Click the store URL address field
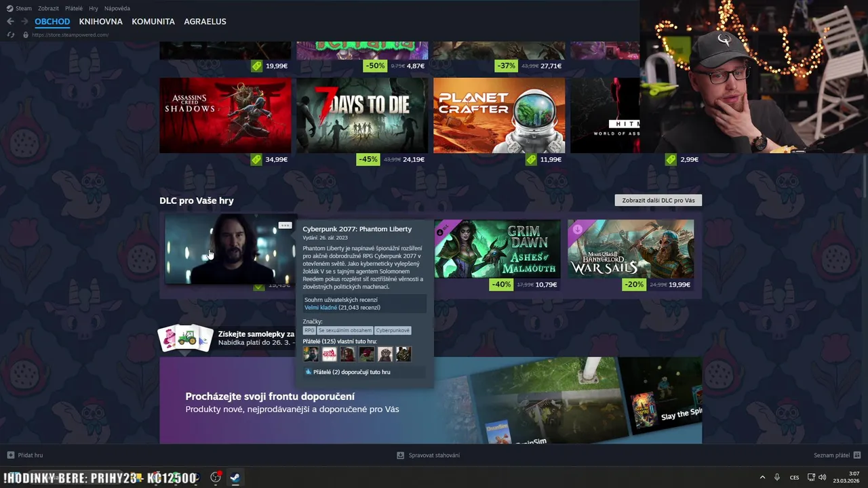 [70, 35]
